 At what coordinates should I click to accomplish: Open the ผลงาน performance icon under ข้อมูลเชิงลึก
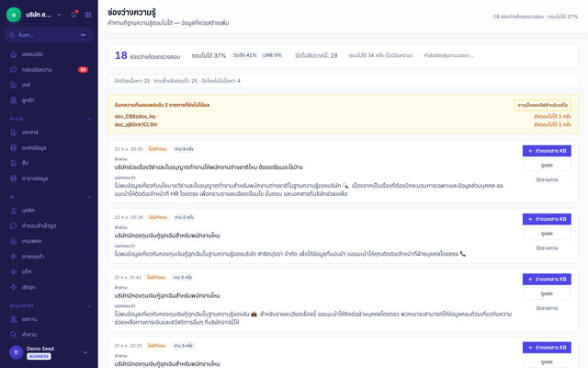(14, 319)
